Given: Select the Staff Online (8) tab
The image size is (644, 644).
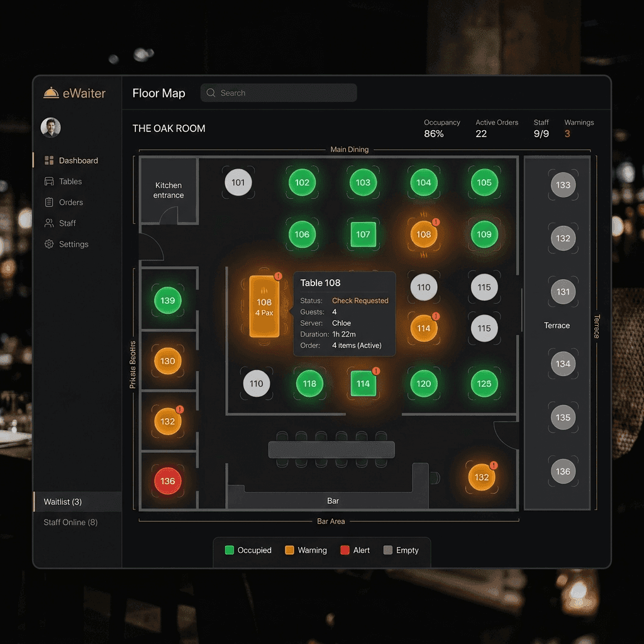Looking at the screenshot, I should 77,522.
